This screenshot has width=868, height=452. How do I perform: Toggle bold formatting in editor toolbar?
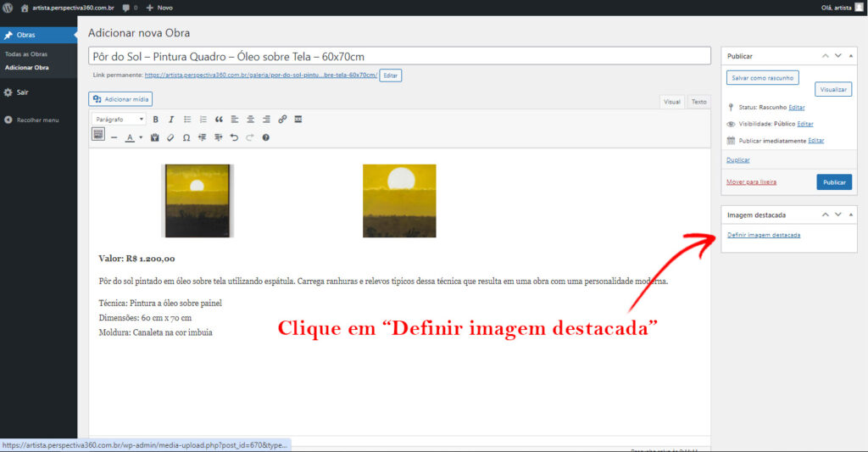pos(156,119)
